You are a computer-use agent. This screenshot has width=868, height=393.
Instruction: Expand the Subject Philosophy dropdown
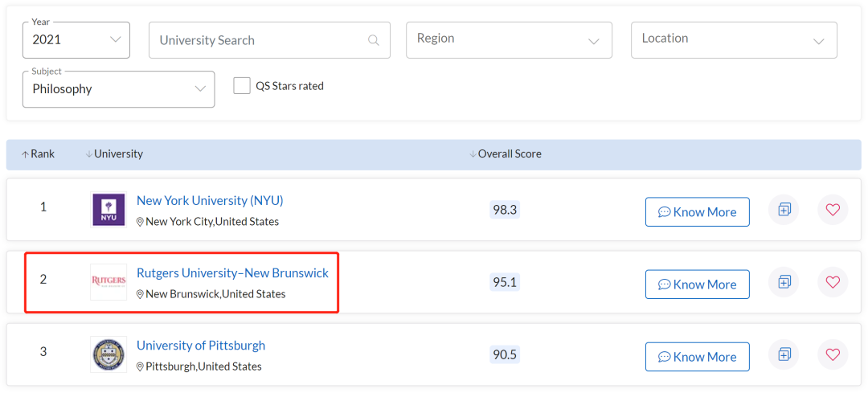[118, 89]
